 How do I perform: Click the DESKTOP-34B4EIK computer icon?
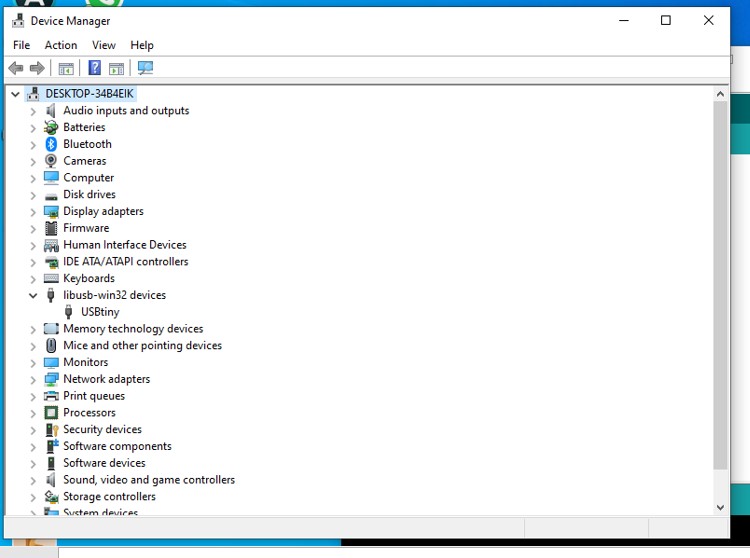point(33,94)
